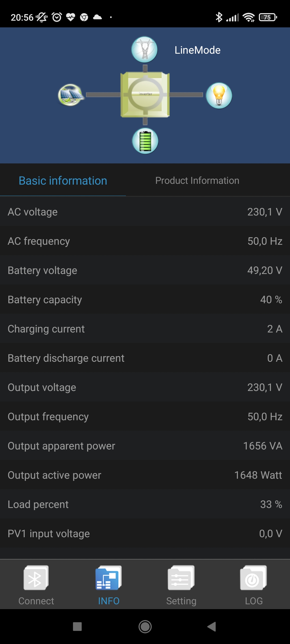Screen dimensions: 290x644
Task: Tap the PV1 input voltage row
Action: [145, 533]
